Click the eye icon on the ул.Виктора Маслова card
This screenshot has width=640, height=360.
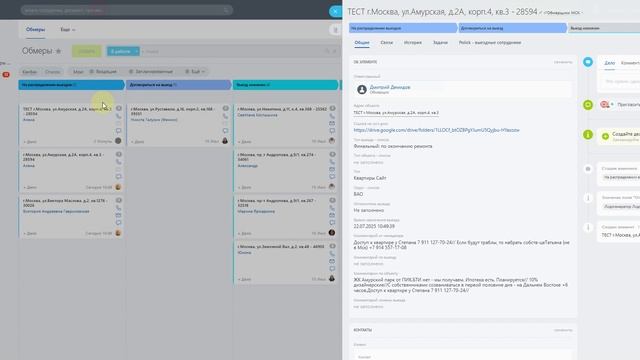119,200
